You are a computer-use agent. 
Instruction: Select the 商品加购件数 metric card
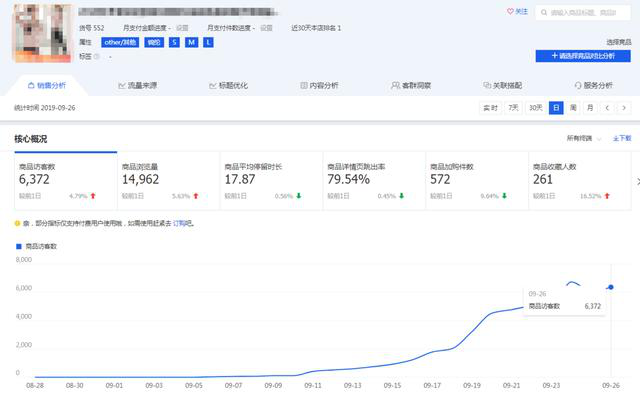pos(477,181)
